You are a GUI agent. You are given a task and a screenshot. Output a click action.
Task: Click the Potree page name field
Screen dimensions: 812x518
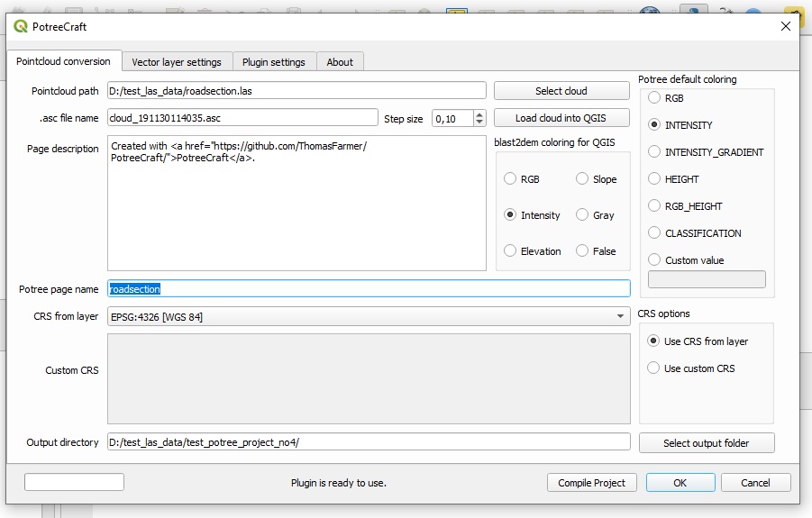click(369, 289)
